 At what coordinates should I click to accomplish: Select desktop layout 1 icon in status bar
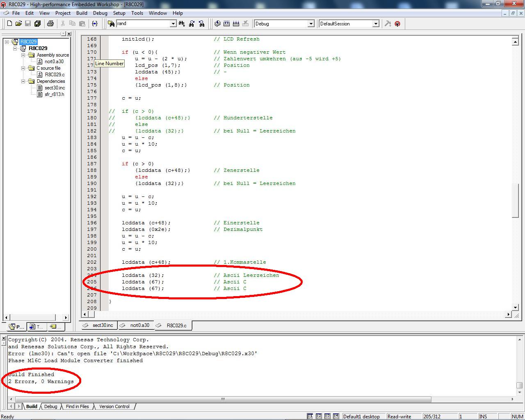pos(310,416)
